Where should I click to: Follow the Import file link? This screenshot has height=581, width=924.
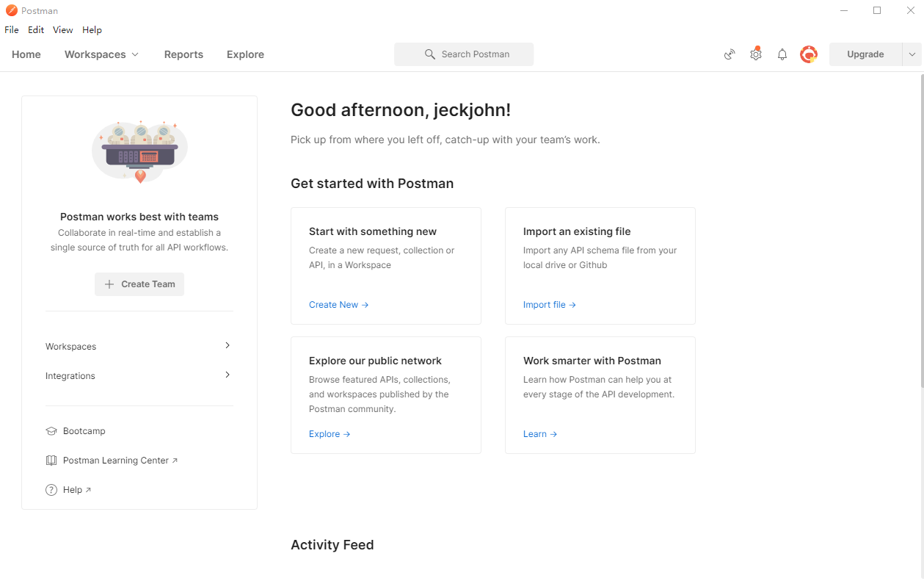click(549, 305)
